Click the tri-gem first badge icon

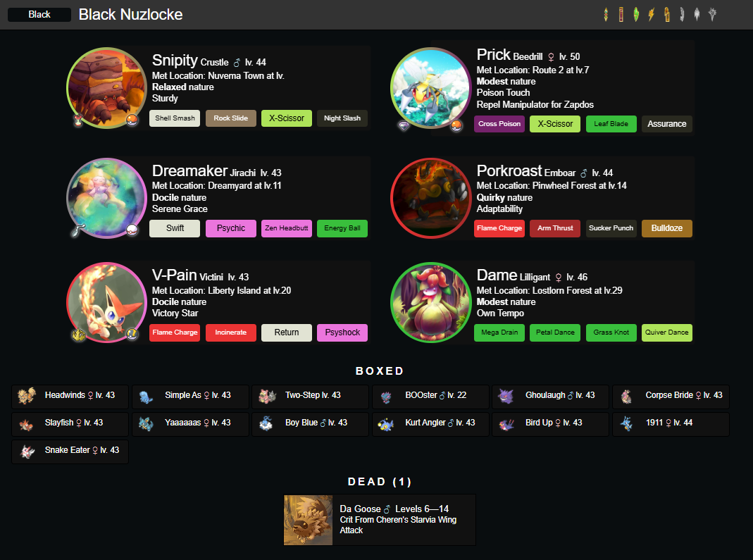tap(606, 14)
